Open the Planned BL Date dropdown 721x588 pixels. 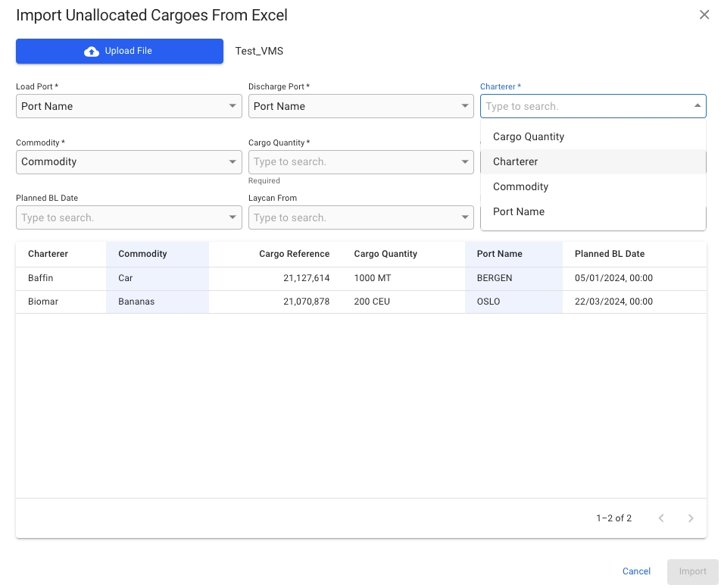point(233,217)
